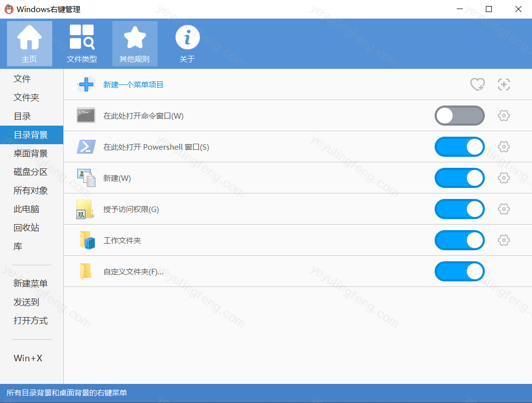
Task: Click the blue plus new item icon
Action: point(86,84)
